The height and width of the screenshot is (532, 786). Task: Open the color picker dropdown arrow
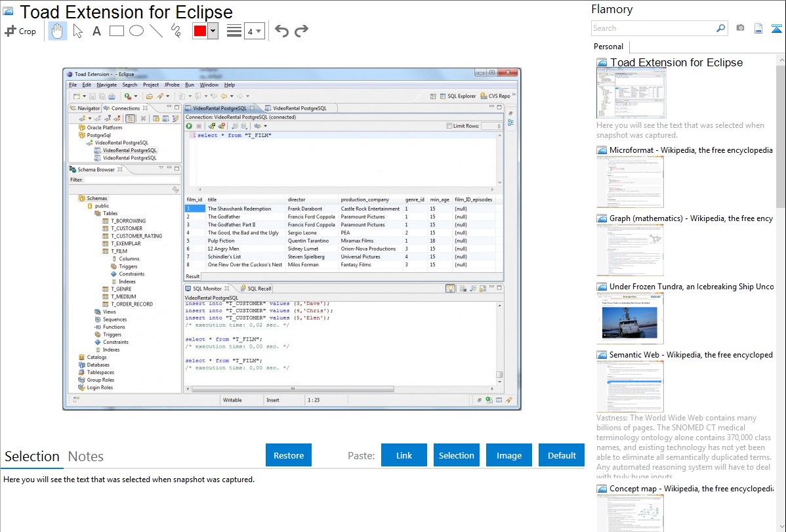click(x=213, y=31)
